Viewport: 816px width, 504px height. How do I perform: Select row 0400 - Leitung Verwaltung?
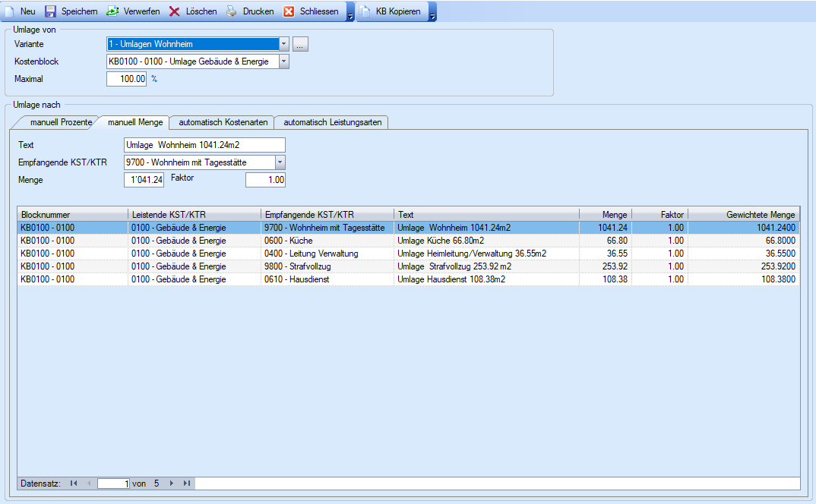[x=409, y=254]
